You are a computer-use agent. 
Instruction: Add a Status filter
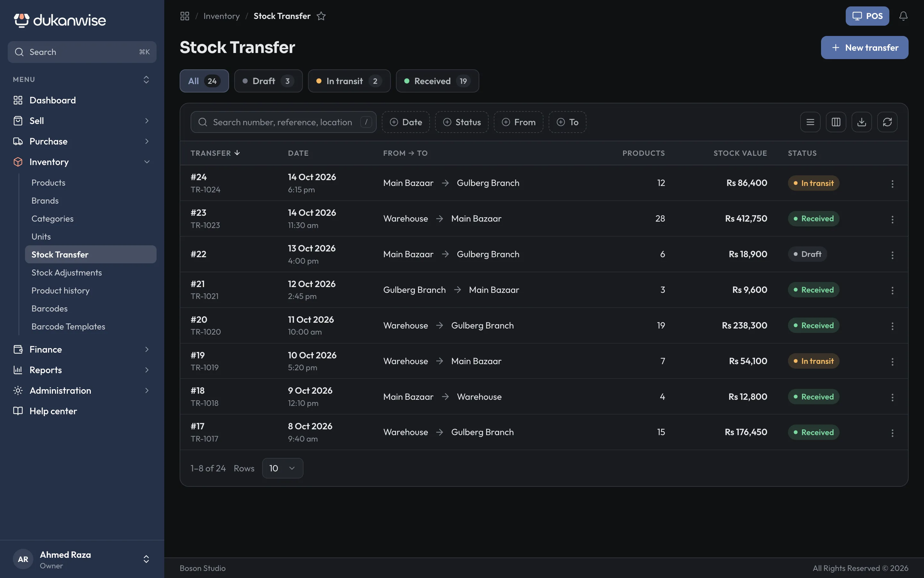point(462,122)
